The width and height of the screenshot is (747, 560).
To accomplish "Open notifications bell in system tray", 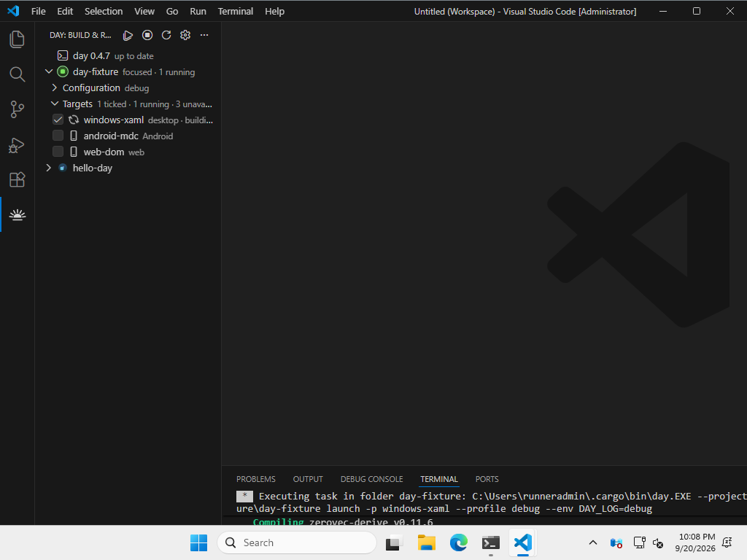I will [727, 542].
